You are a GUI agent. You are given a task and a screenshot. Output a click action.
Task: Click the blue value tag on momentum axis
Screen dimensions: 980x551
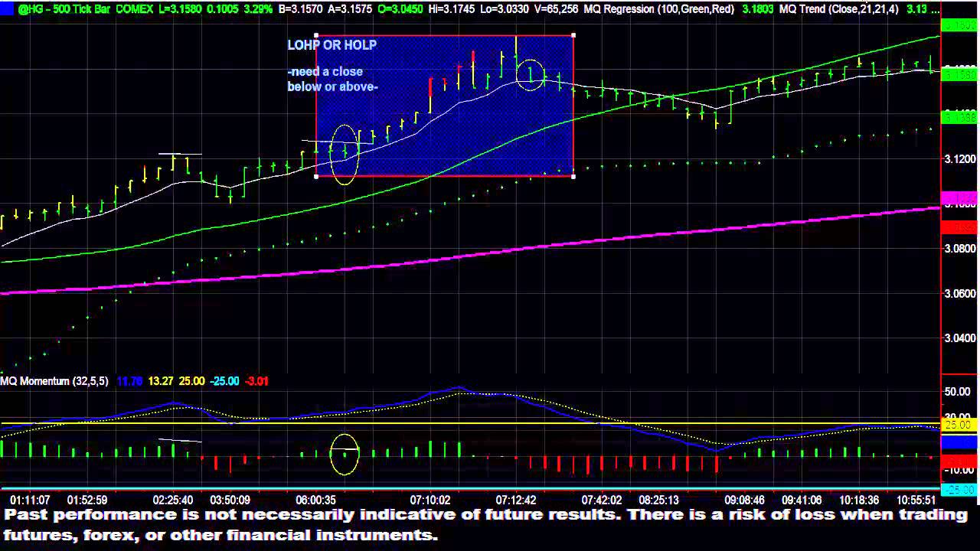coord(959,442)
